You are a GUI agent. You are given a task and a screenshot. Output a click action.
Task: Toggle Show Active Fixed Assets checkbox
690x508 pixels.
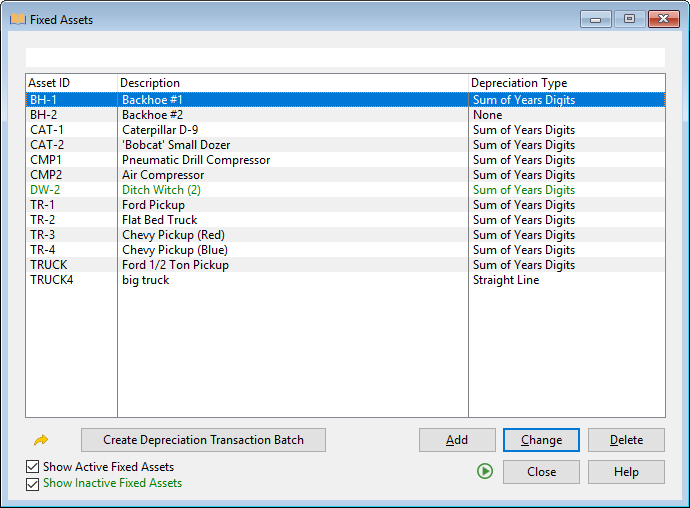33,467
